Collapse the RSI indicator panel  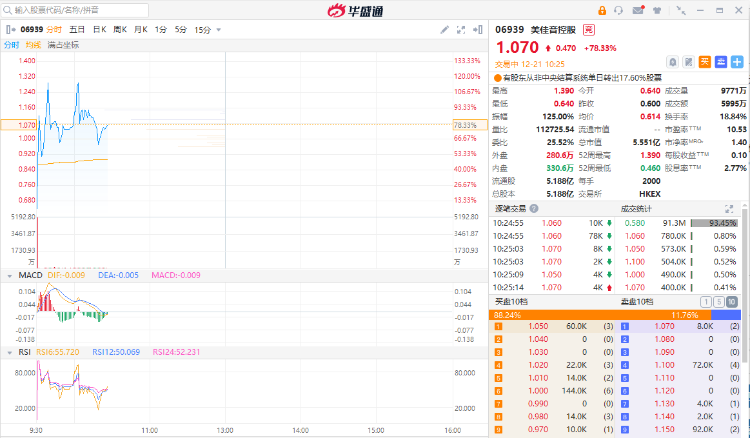[x=9, y=352]
